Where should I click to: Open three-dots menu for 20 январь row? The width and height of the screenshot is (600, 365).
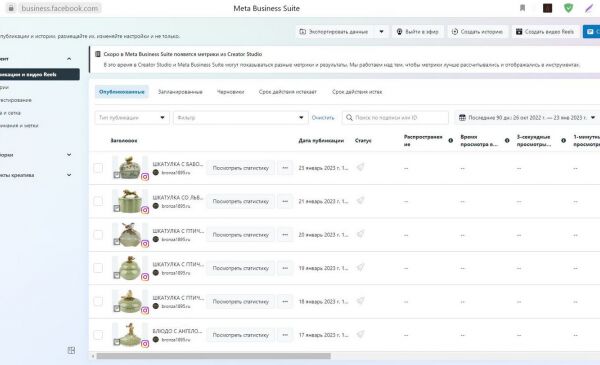(285, 235)
